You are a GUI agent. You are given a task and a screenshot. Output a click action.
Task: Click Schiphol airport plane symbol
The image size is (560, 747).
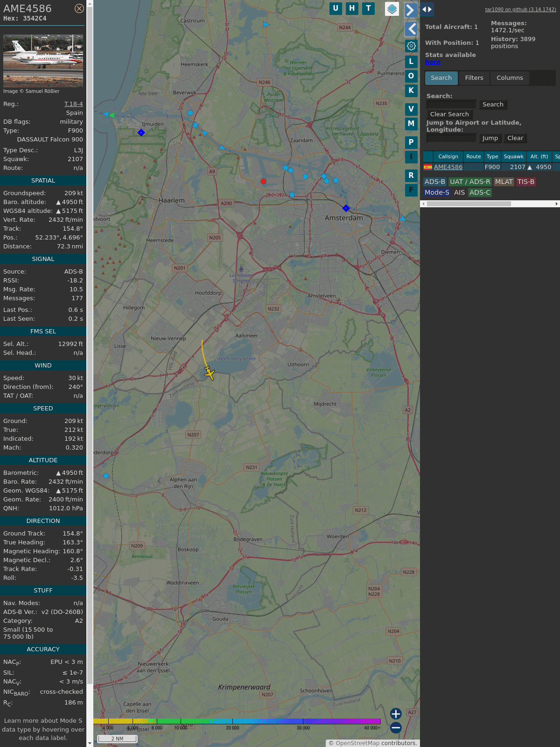coord(241,268)
